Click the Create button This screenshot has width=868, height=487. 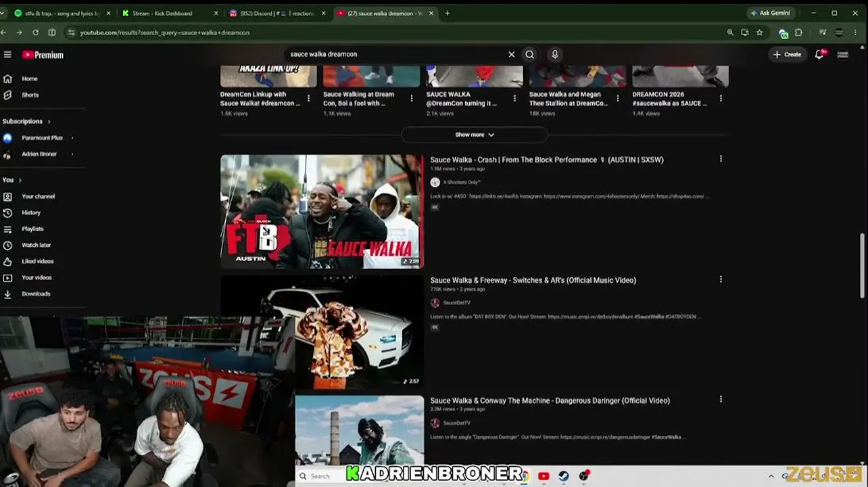click(x=787, y=54)
